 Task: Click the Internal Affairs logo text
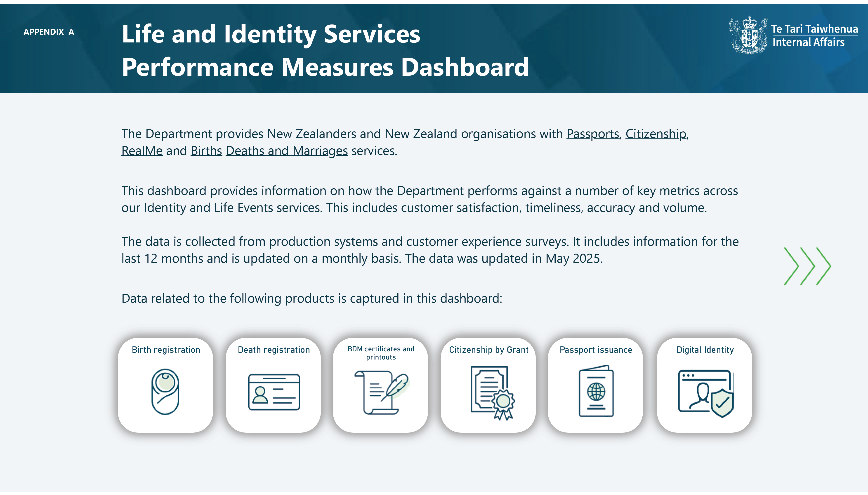(809, 42)
